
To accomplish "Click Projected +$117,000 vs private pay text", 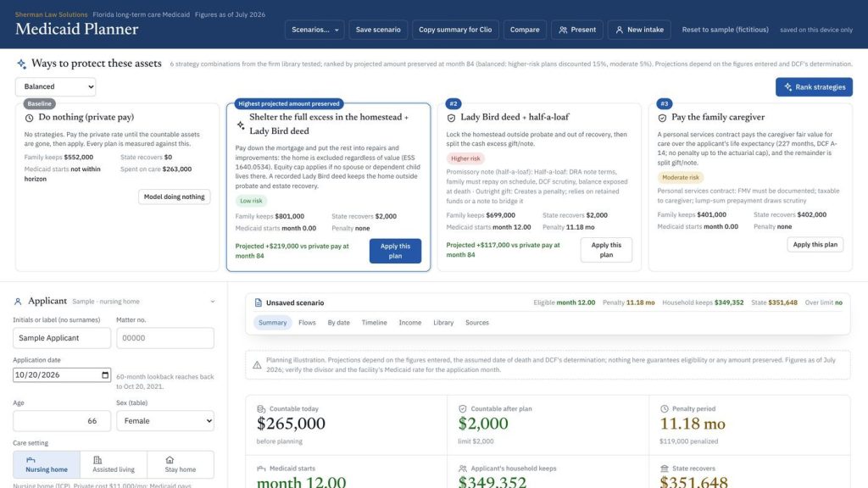I will click(x=503, y=250).
